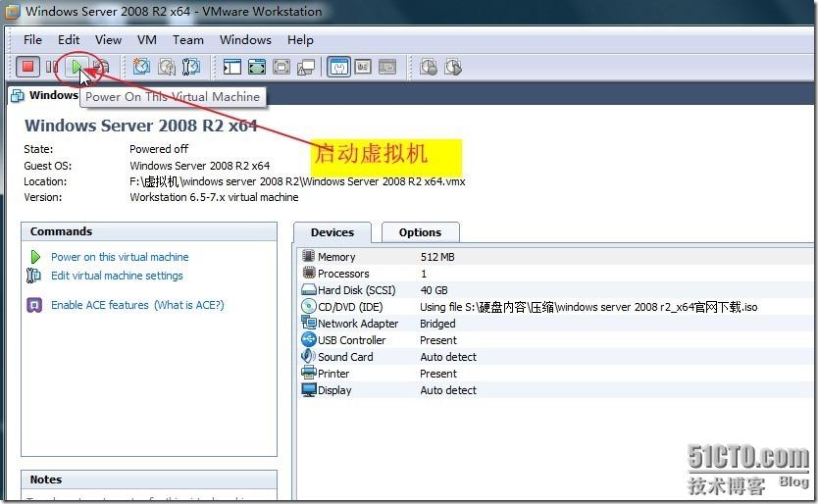Click green play icon in Commands panel
This screenshot has width=818, height=504.
(x=35, y=257)
